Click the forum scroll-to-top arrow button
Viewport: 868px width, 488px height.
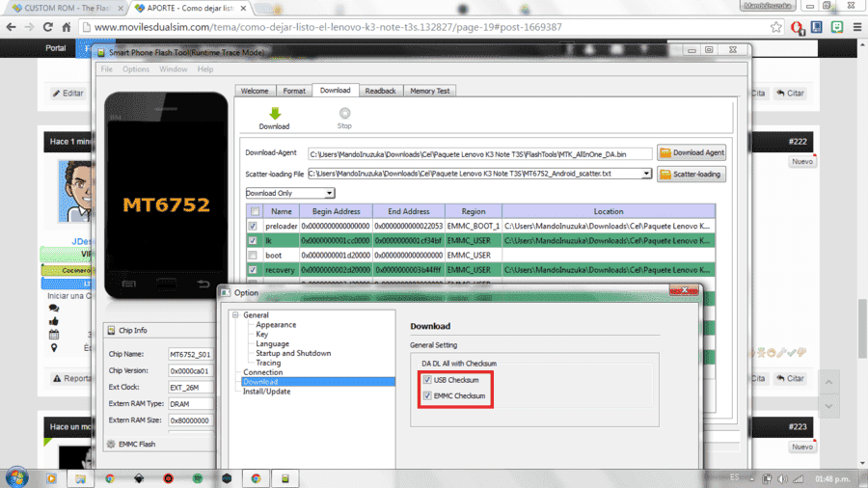(828, 382)
